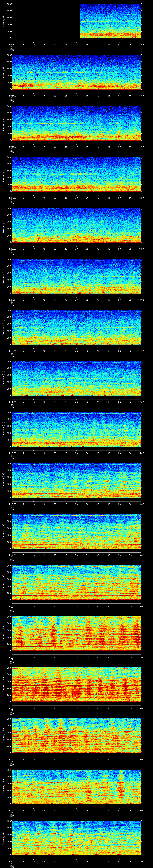This screenshot has width=153, height=868.
Task: Select the spectrogram panel starting at 4:04:00
Action: coord(77,21)
